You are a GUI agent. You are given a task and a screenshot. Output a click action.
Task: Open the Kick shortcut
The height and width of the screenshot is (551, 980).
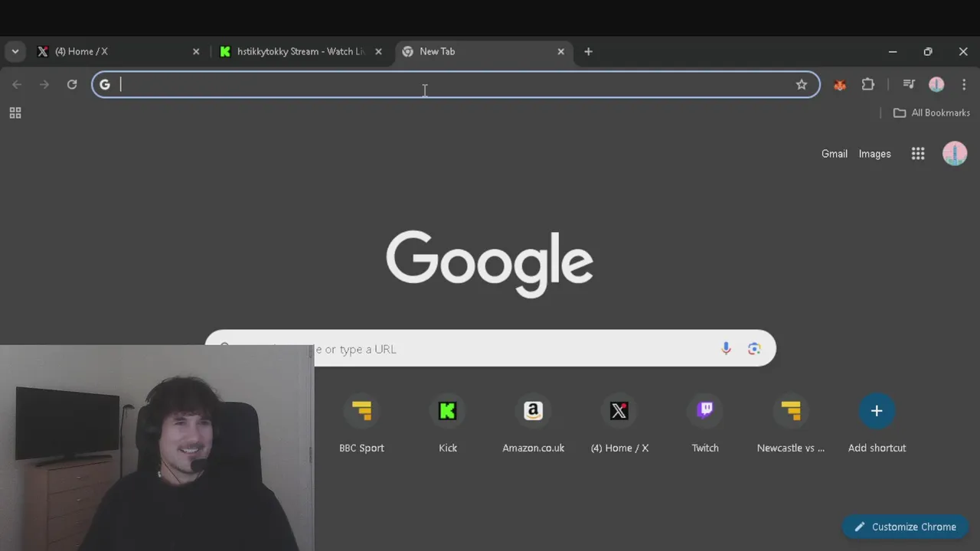(448, 425)
